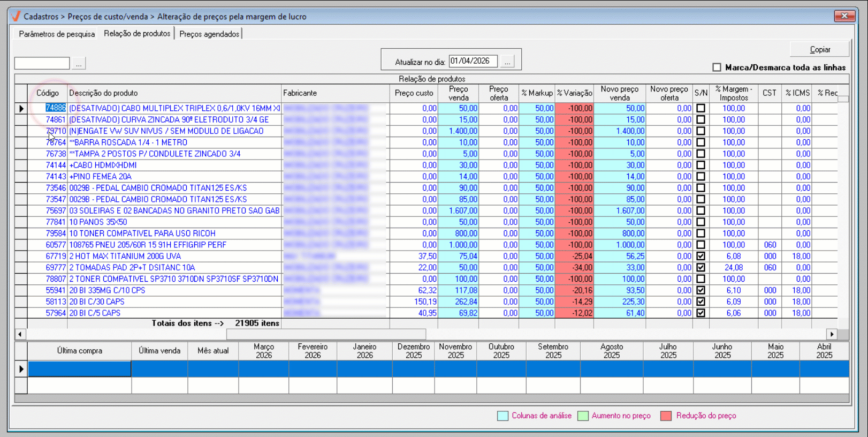Click the Redução do preço red swatch

pyautogui.click(x=666, y=416)
